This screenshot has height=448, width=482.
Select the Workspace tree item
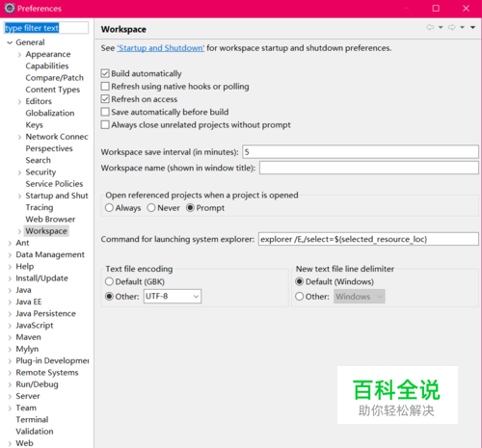pos(46,231)
